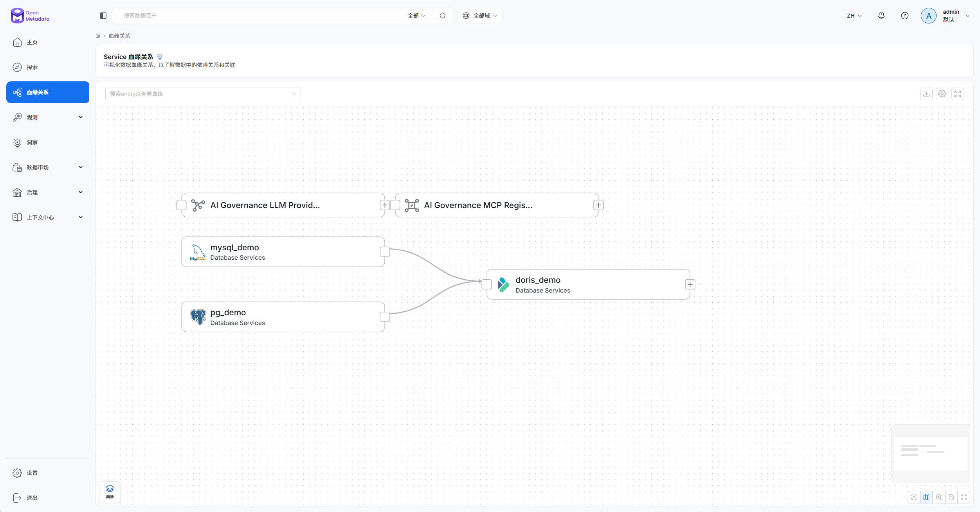980x512 pixels.
Task: Click the search magnifier icon
Action: pos(443,16)
